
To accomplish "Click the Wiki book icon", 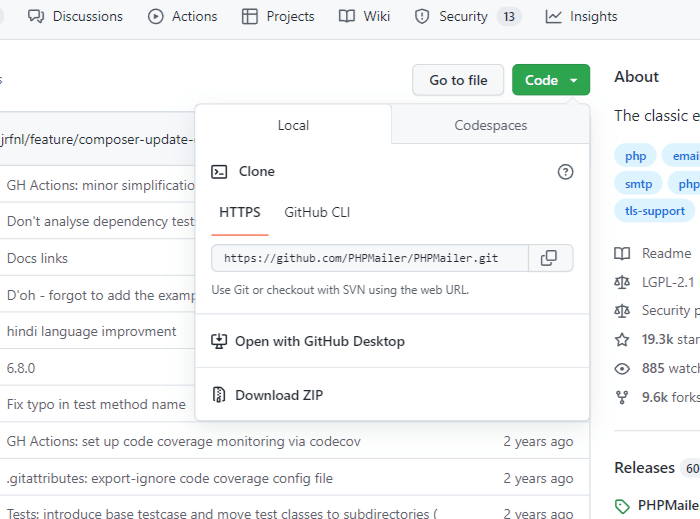I will [x=346, y=17].
